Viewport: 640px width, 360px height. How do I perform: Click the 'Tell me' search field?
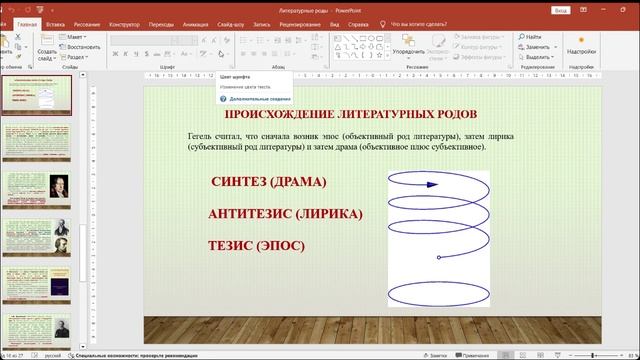pyautogui.click(x=419, y=24)
